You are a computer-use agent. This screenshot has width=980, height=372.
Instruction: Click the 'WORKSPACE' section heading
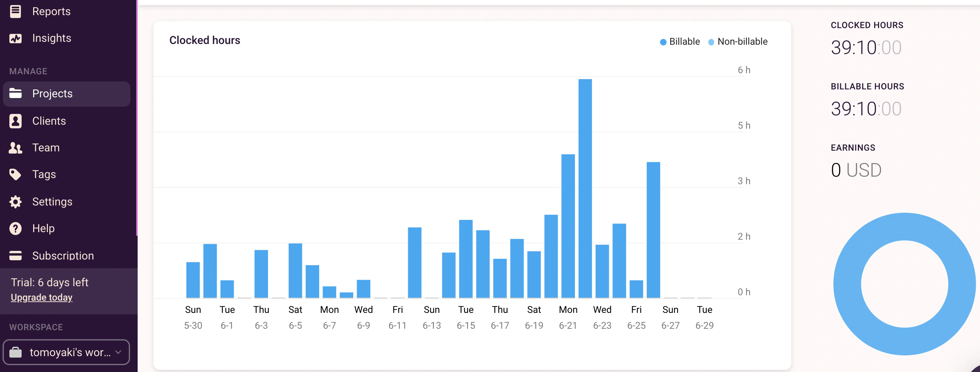pos(36,327)
